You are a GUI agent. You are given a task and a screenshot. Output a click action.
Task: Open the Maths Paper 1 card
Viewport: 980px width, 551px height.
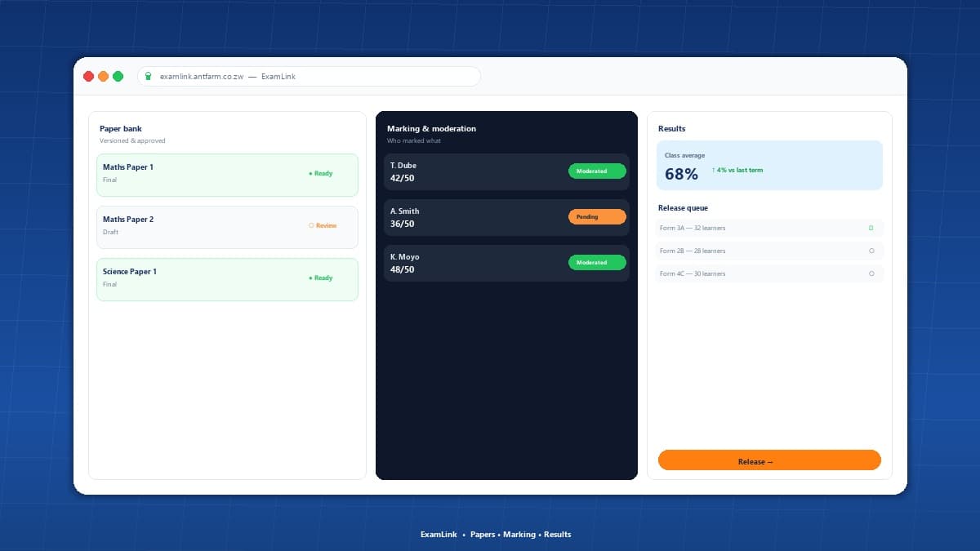(227, 176)
